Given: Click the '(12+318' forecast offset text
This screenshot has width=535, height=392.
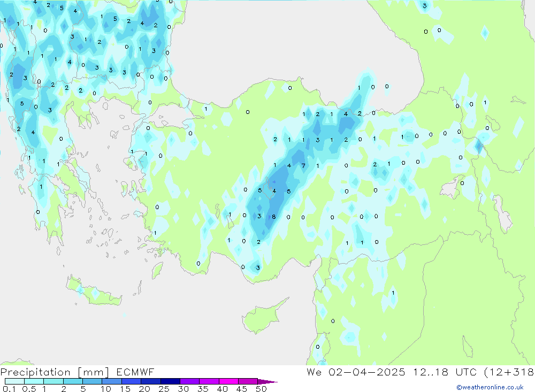Looking at the screenshot, I should click(509, 372).
